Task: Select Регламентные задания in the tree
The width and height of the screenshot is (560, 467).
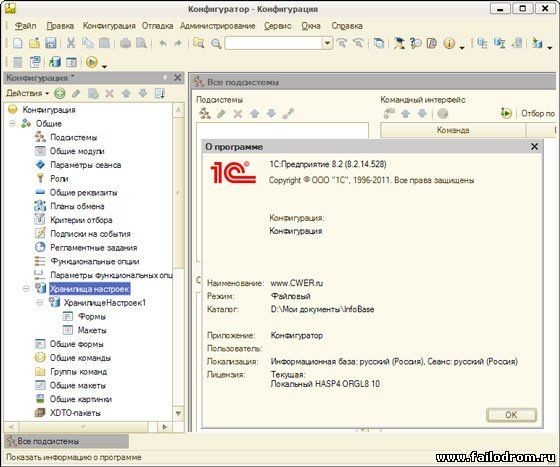Action: point(94,248)
